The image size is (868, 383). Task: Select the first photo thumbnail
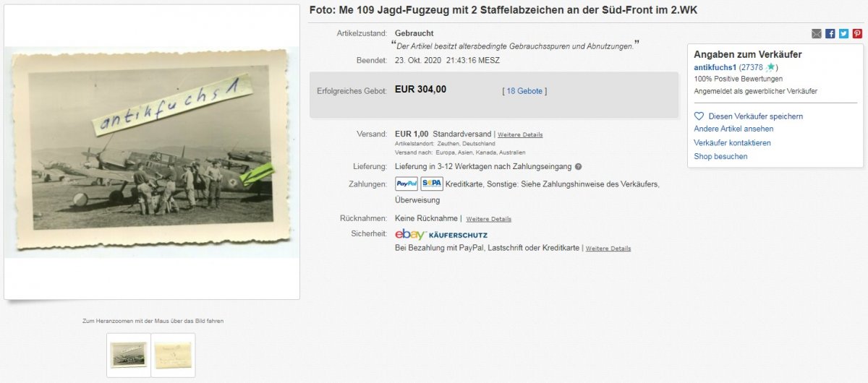[x=129, y=355]
